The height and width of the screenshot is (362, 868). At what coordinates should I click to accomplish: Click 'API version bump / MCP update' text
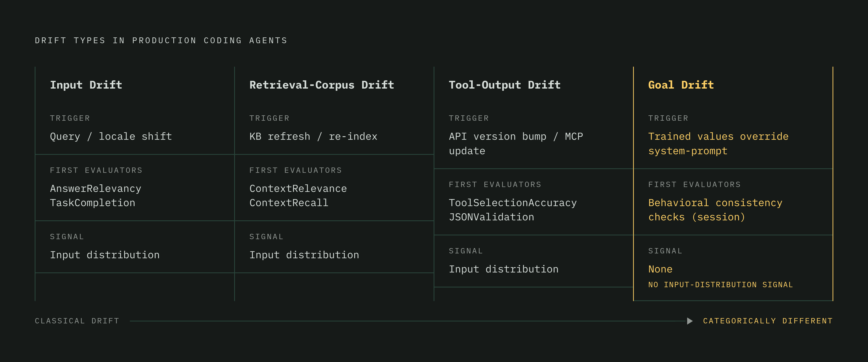click(516, 143)
